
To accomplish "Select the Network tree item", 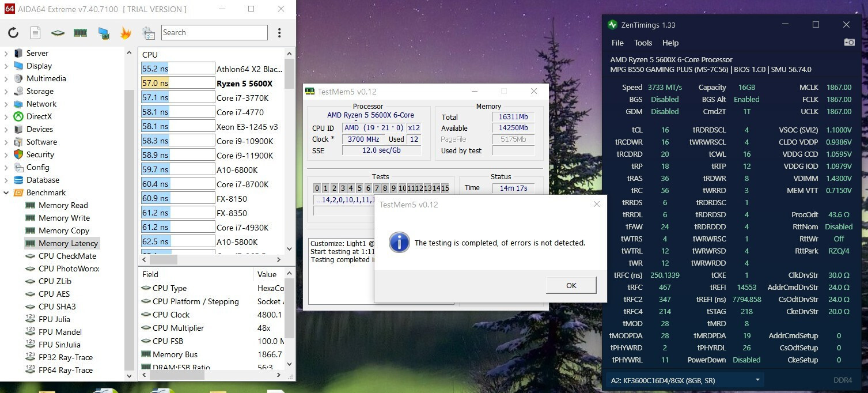I will pyautogui.click(x=41, y=104).
